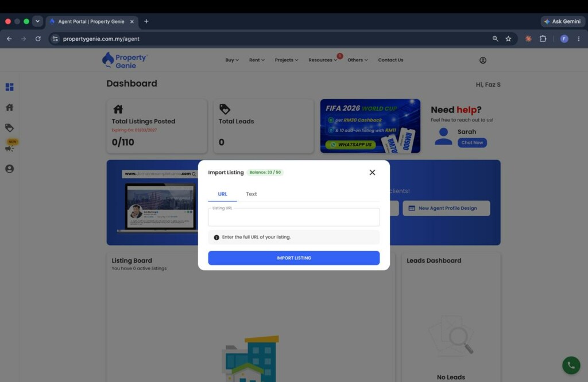Click the Total Leads card
Screen dimensions: 588x382
click(x=264, y=126)
